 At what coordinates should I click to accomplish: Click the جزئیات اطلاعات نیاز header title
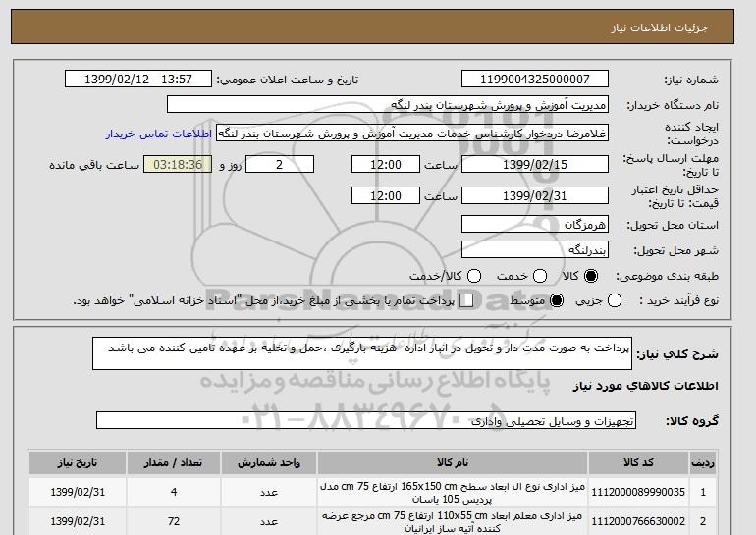[659, 27]
